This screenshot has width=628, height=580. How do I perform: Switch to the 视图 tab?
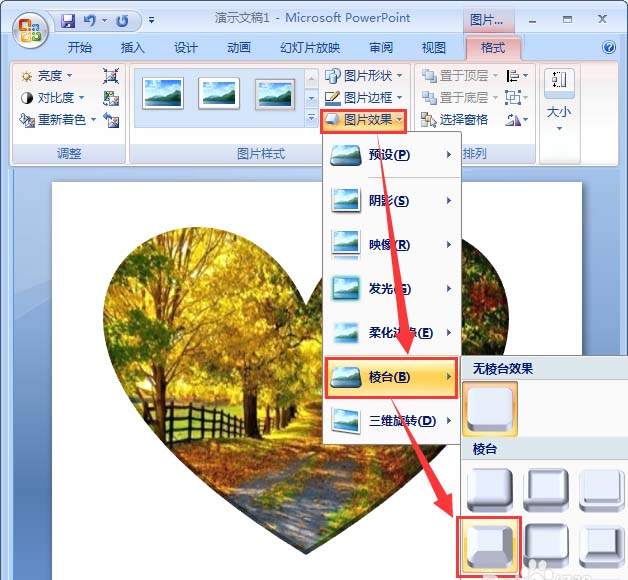tap(434, 48)
